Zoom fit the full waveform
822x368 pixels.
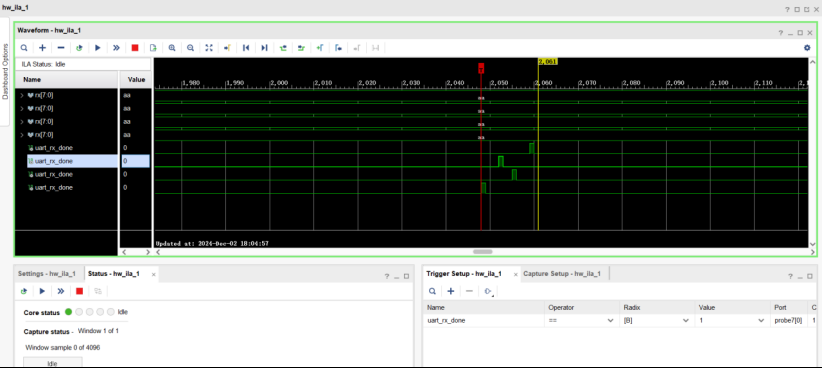point(209,48)
